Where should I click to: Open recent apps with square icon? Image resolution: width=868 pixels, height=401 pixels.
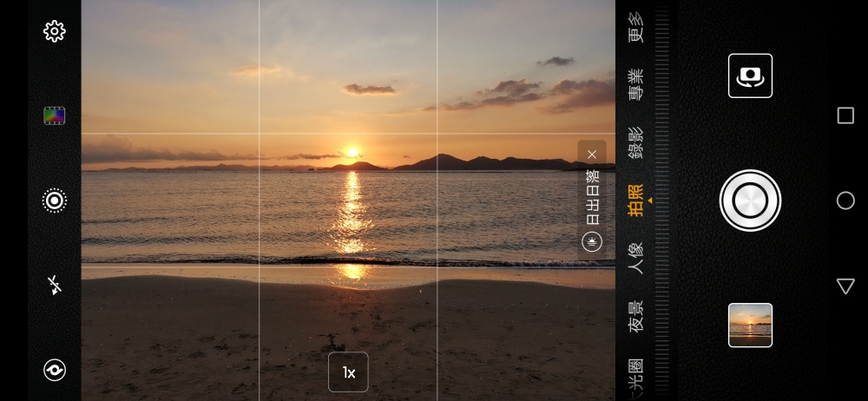845,116
